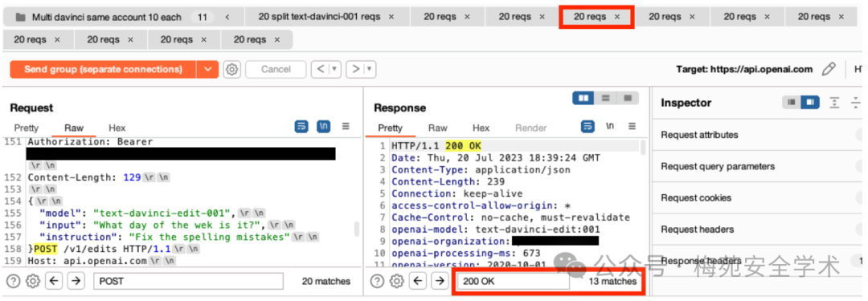
Task: Click the Content-Type: application/json line
Action: click(481, 170)
